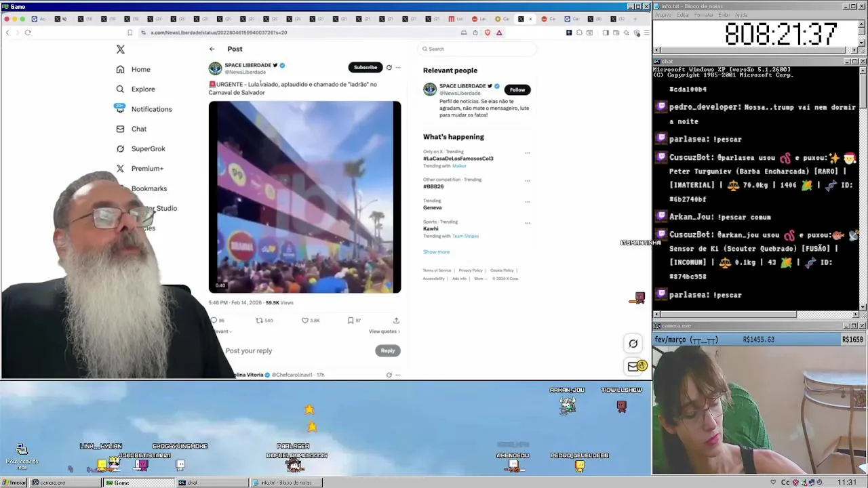Viewport: 868px width, 488px height.
Task: Click Show more under What's happening
Action: pyautogui.click(x=436, y=252)
